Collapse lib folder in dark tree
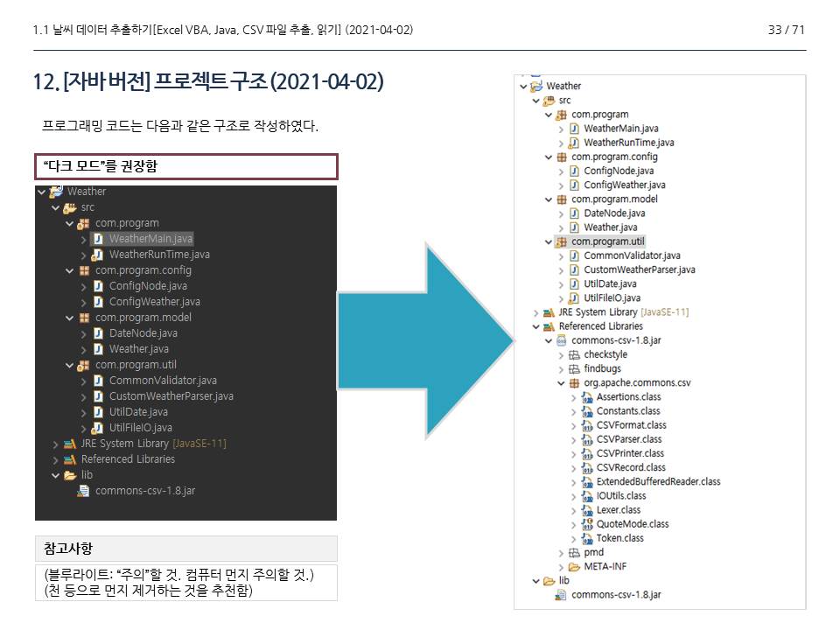The width and height of the screenshot is (840, 630). pos(56,476)
